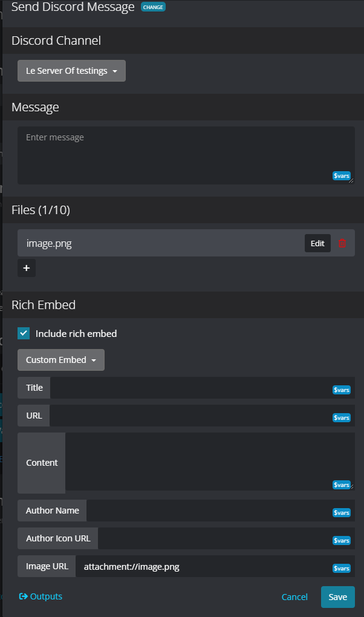Screen dimensions: 364x617
Task: Open $vars variables for the URL field
Action: [342, 417]
